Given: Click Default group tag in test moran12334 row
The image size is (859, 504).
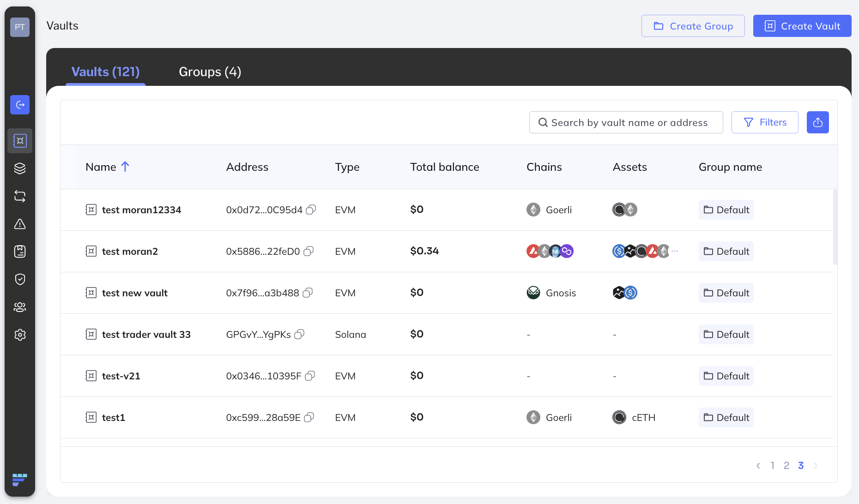Looking at the screenshot, I should (726, 210).
